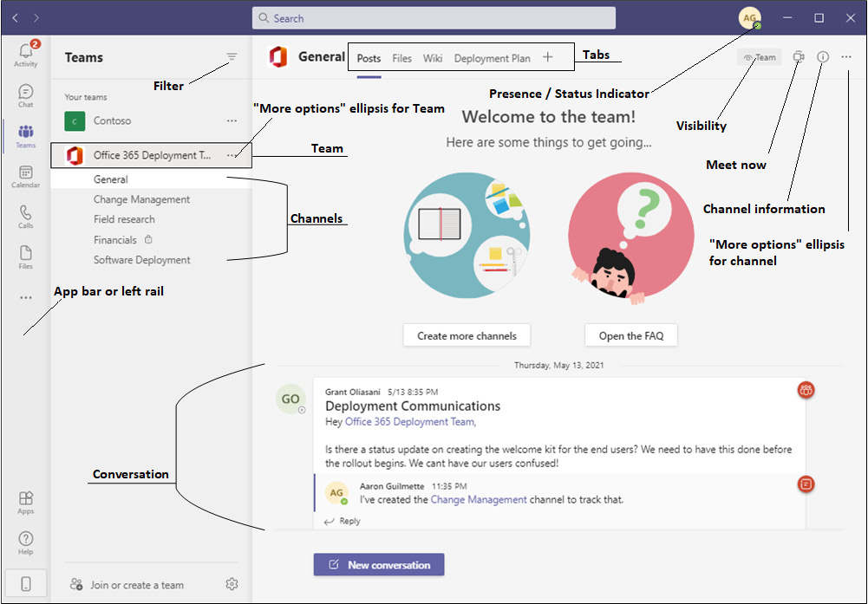Viewport: 868px width, 604px height.
Task: Click the Deployment Communications post title
Action: pyautogui.click(x=413, y=406)
